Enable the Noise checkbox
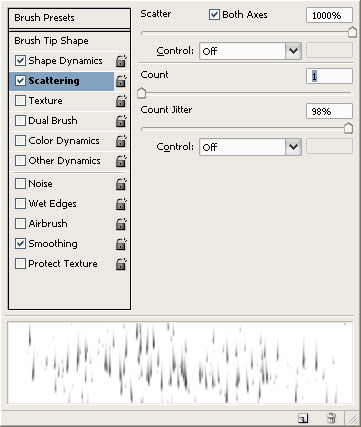The width and height of the screenshot is (361, 427). coord(20,184)
